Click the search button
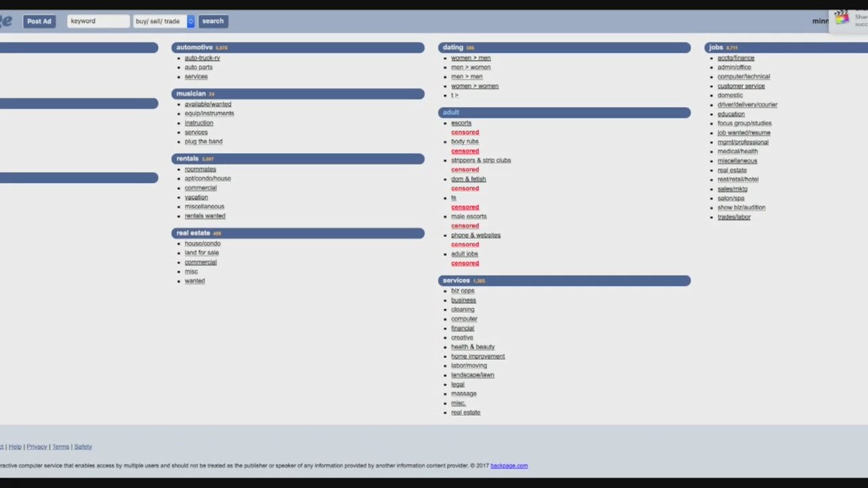 212,21
